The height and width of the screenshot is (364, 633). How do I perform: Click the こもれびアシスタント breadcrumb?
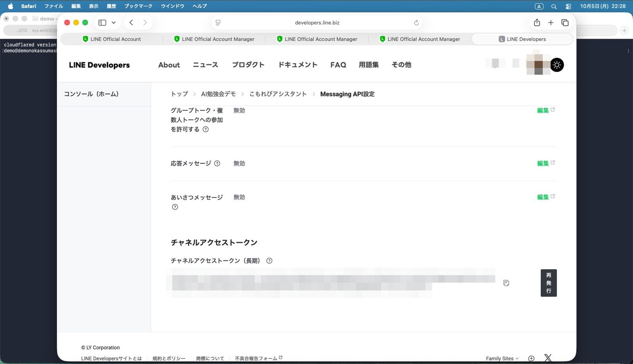[x=278, y=94]
